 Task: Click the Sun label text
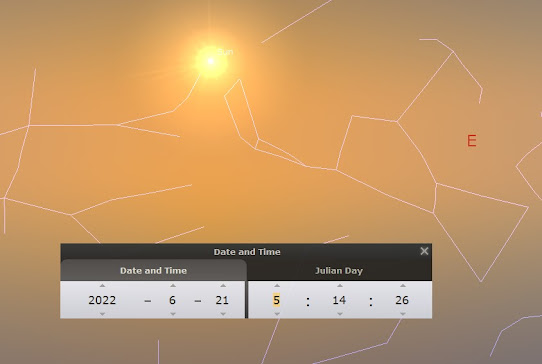[225, 52]
